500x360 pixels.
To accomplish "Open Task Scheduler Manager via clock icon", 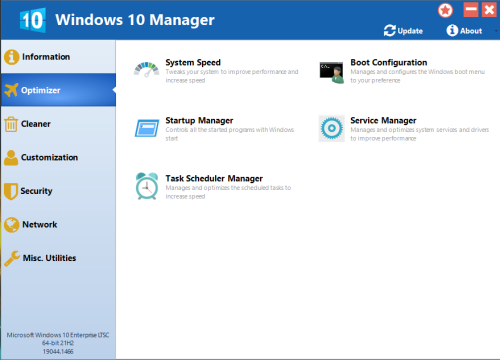I will (147, 186).
